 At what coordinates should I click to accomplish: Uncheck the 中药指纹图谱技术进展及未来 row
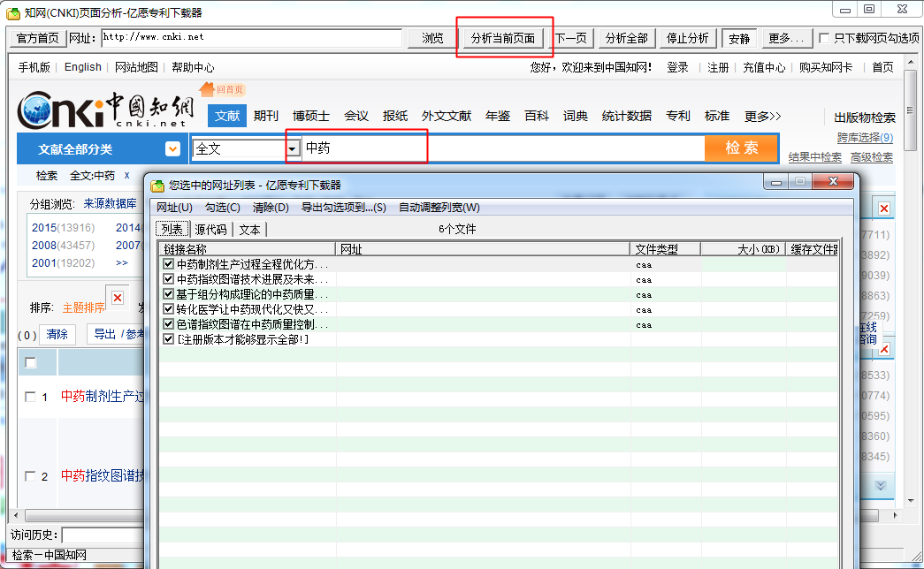tap(169, 279)
